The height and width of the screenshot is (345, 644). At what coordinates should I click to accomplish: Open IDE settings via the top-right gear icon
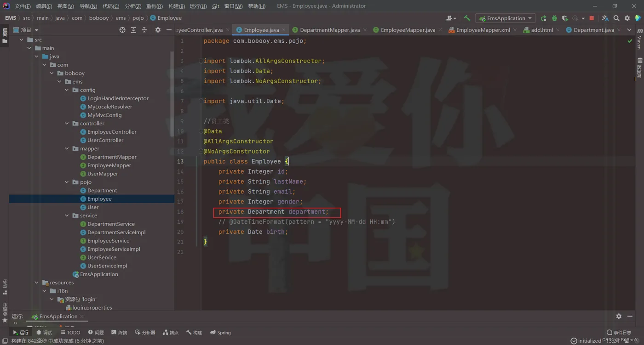(627, 18)
